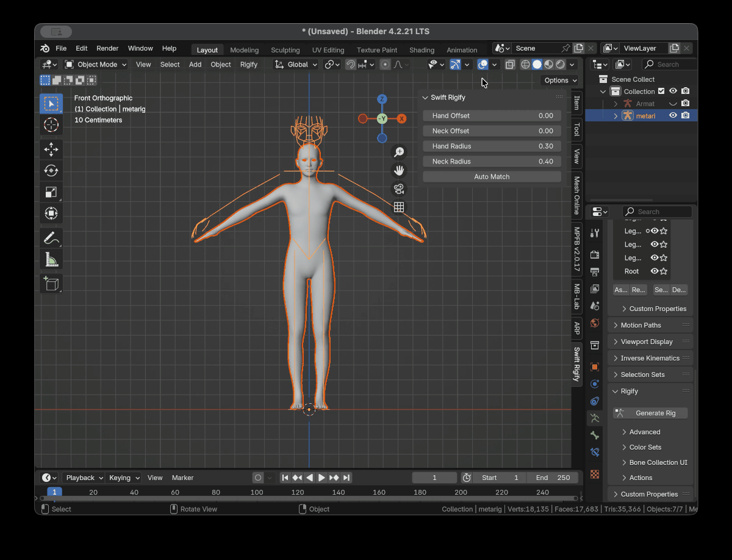Select the Add Cube tool
Screen dimensions: 732x560
pyautogui.click(x=51, y=284)
